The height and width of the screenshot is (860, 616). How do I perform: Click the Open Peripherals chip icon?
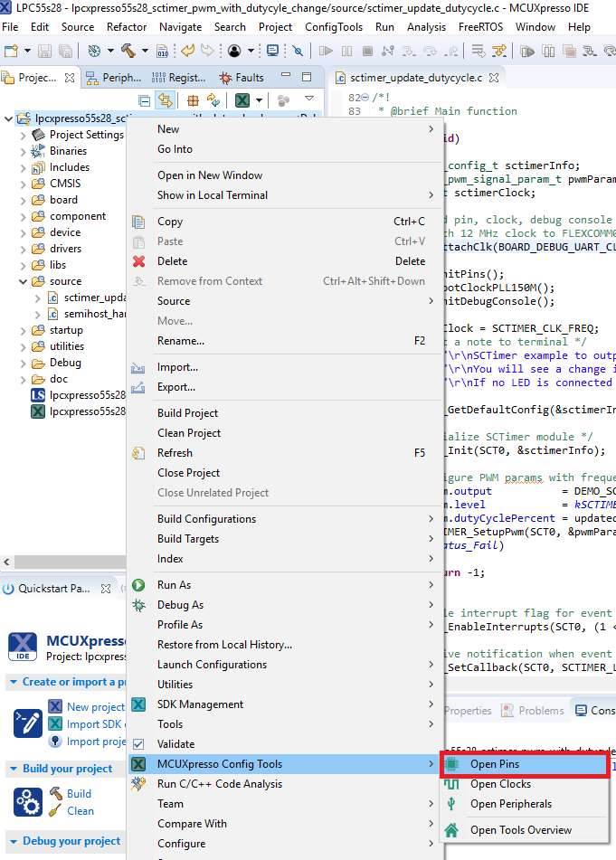click(452, 804)
